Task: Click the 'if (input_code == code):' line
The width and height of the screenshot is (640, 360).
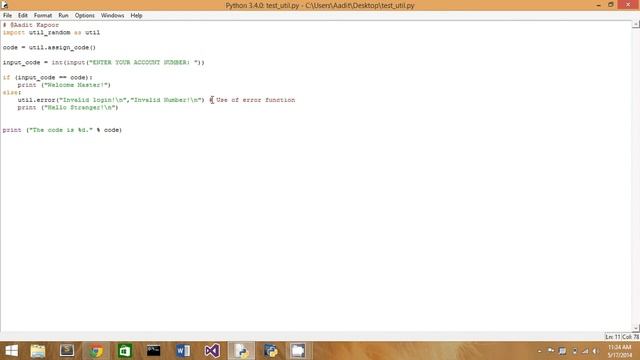Action: 47,78
